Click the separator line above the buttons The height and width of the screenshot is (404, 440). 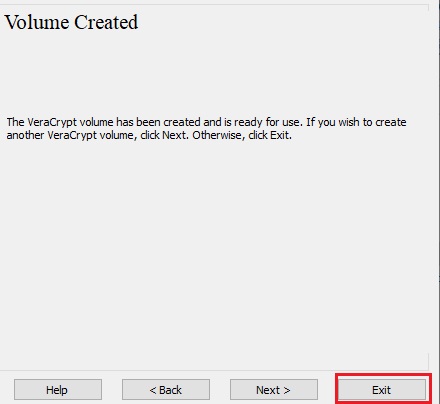pyautogui.click(x=213, y=370)
